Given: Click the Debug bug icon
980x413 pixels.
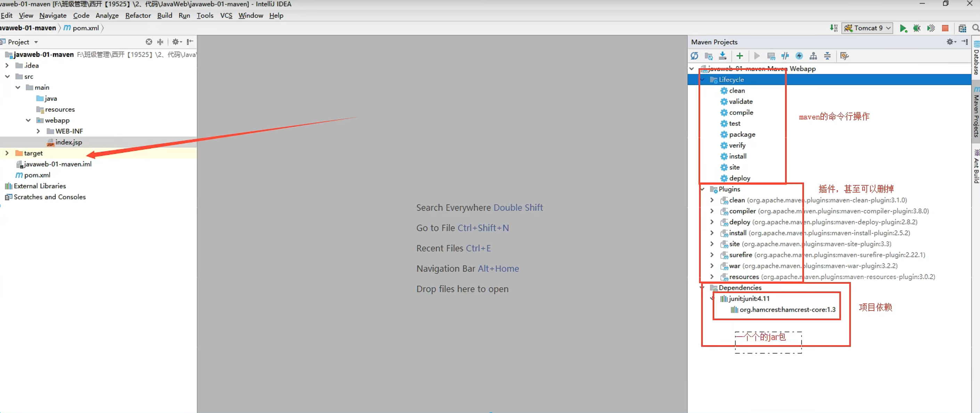Looking at the screenshot, I should 917,28.
